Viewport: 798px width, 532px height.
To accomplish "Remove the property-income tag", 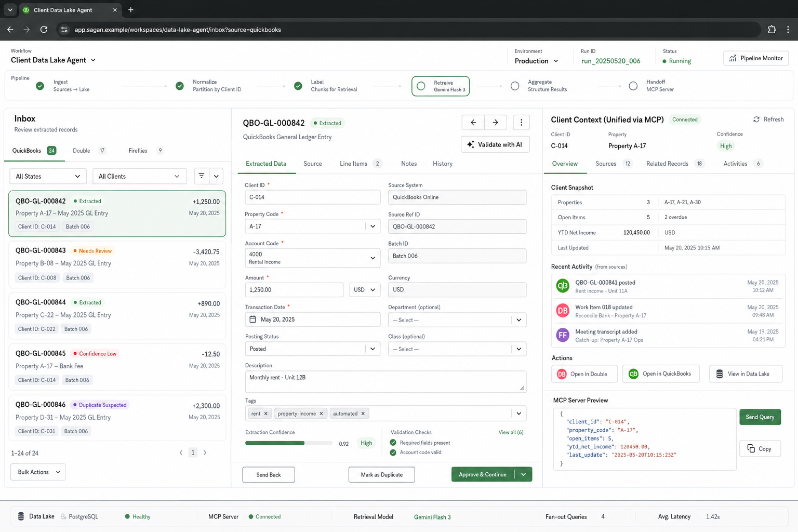I will click(x=321, y=414).
